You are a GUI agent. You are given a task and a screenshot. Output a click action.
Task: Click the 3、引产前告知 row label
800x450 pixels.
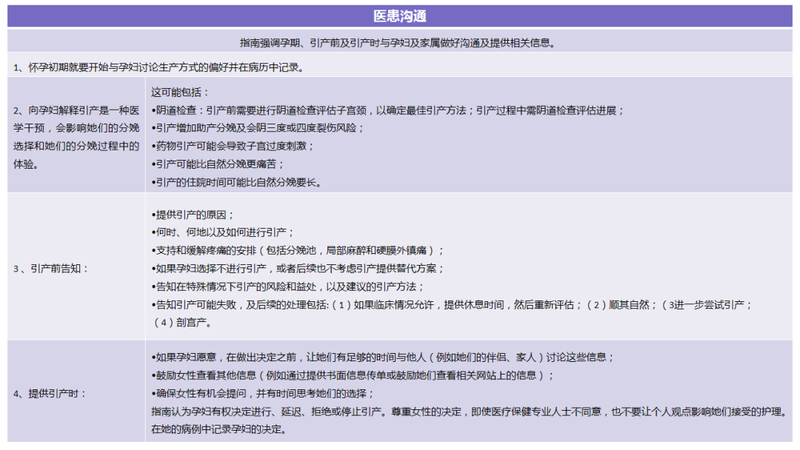pyautogui.click(x=51, y=268)
